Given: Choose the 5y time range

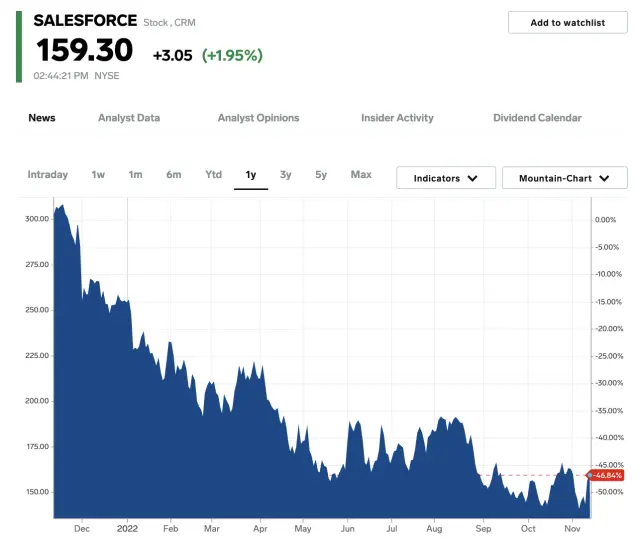Looking at the screenshot, I should [x=321, y=175].
